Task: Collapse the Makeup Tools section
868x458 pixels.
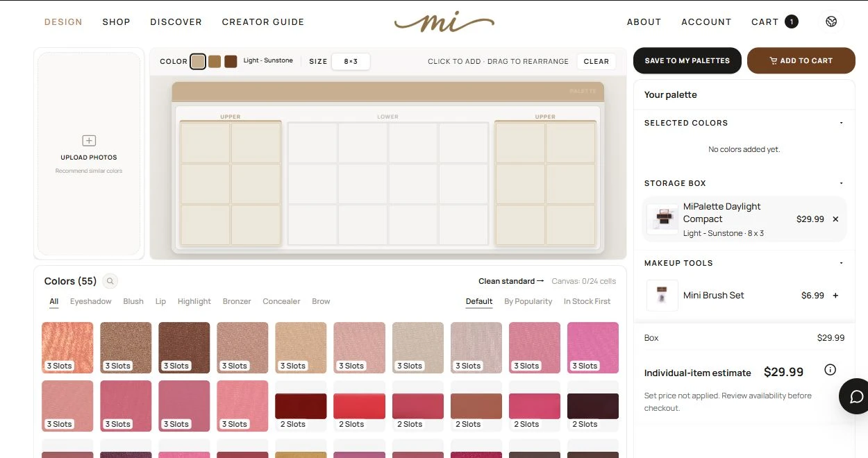Action: click(x=841, y=263)
